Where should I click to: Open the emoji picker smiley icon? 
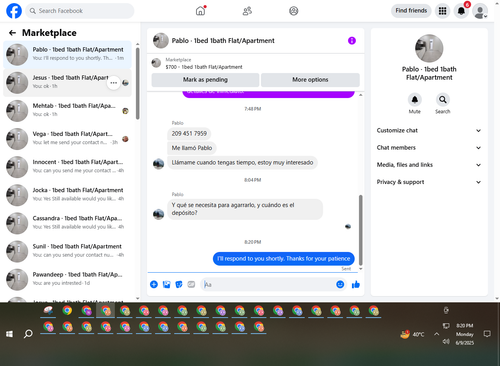tap(340, 284)
